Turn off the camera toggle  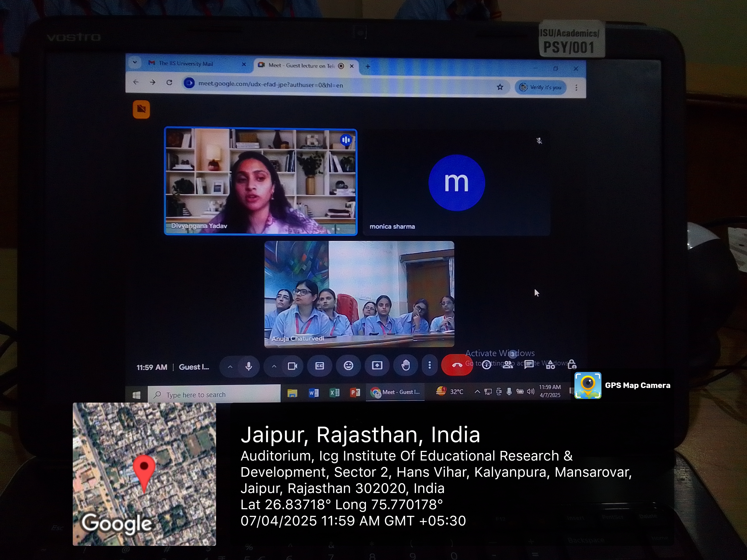[x=292, y=366]
